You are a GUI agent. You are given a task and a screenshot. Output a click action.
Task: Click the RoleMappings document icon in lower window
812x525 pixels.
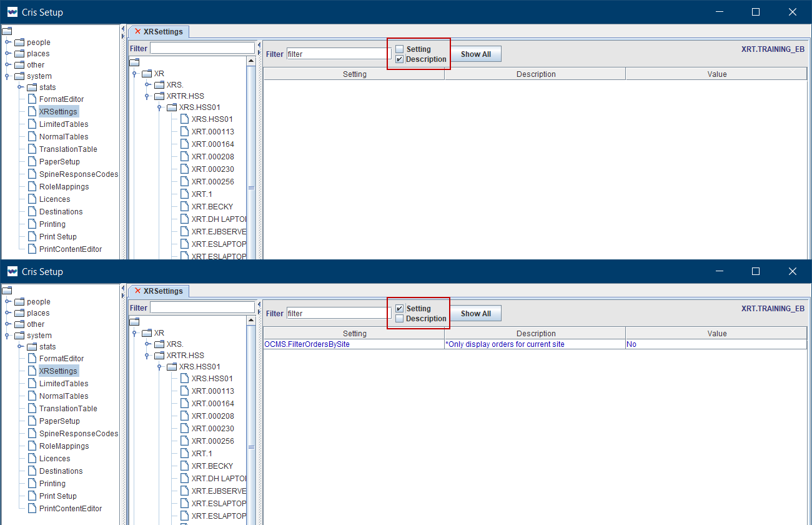tap(32, 446)
